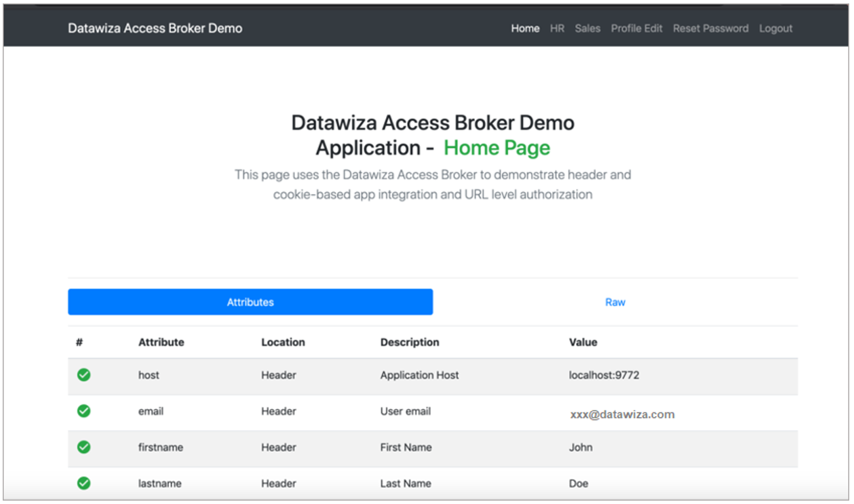This screenshot has height=504, width=854.
Task: Click the Location column header
Action: click(283, 343)
